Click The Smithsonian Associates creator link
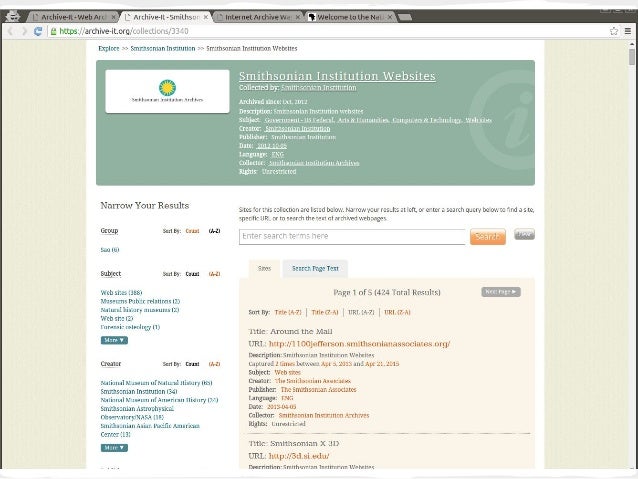 click(313, 381)
